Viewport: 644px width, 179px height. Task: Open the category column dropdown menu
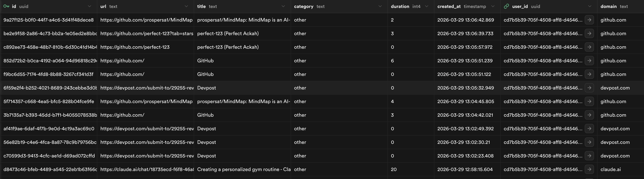point(380,6)
